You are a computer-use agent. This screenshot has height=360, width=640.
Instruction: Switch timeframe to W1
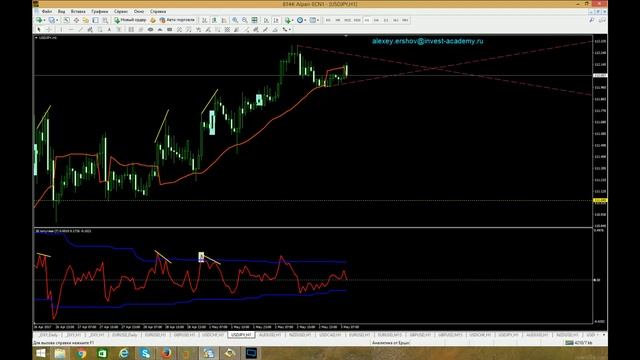[395, 20]
